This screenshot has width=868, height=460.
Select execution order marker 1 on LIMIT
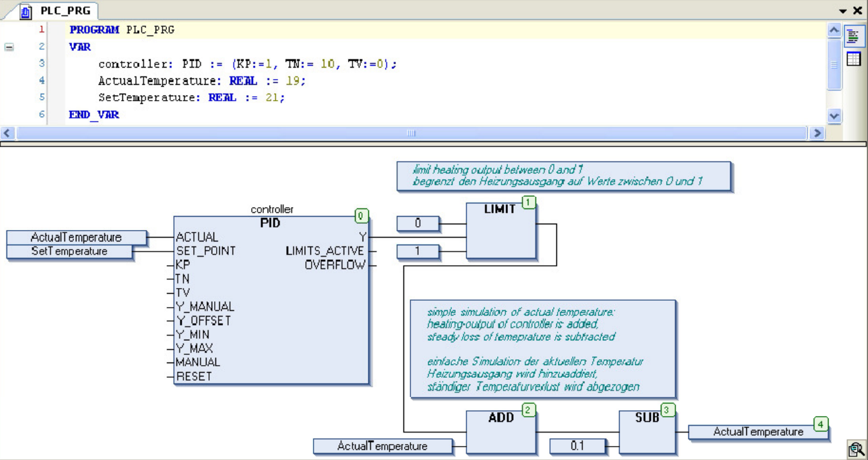[x=528, y=203]
